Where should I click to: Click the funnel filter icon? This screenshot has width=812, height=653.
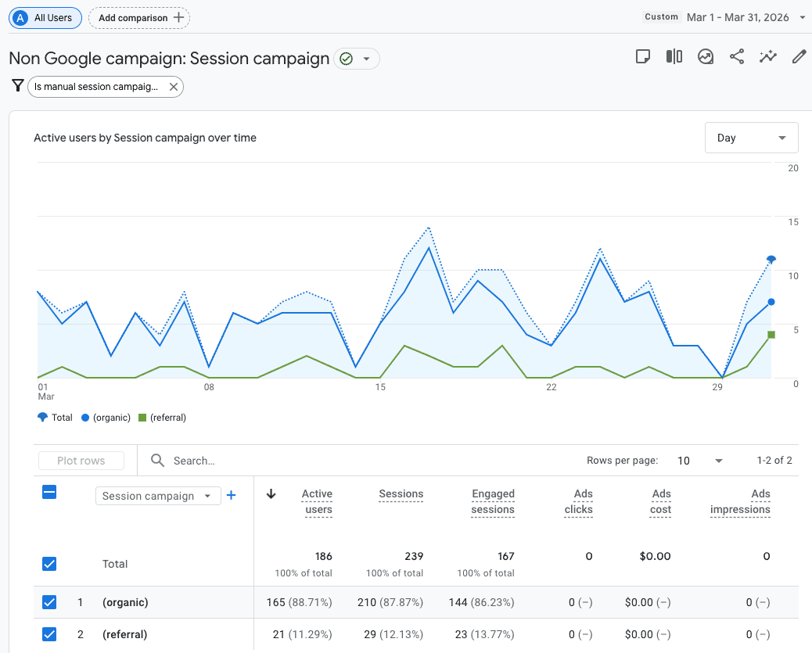[x=17, y=86]
